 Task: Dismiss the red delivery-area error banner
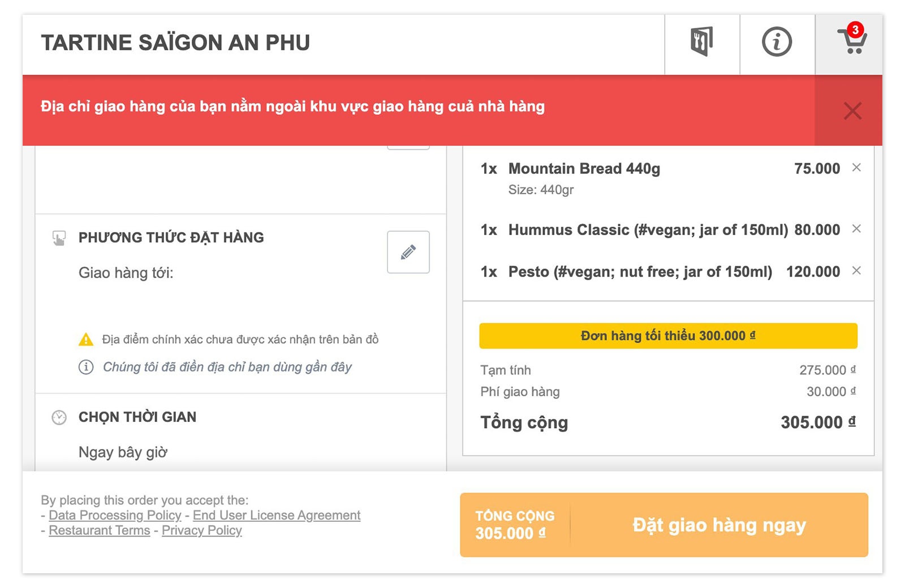click(852, 111)
